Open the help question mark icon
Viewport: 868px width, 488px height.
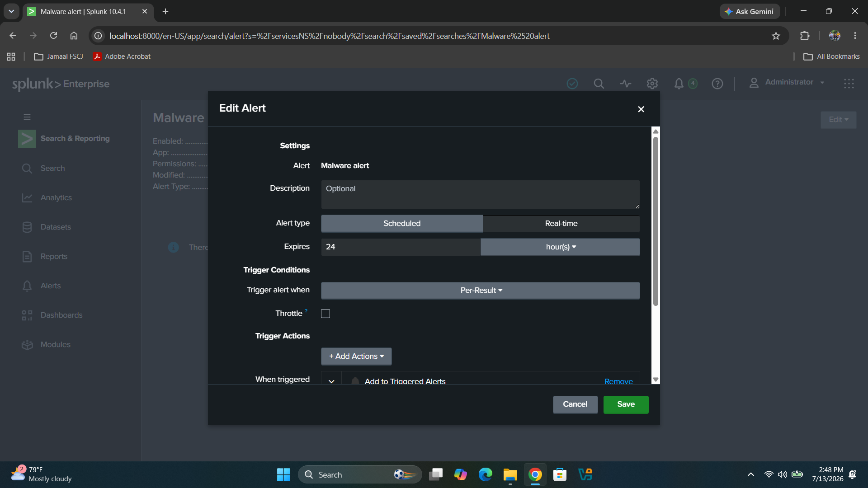[717, 84]
